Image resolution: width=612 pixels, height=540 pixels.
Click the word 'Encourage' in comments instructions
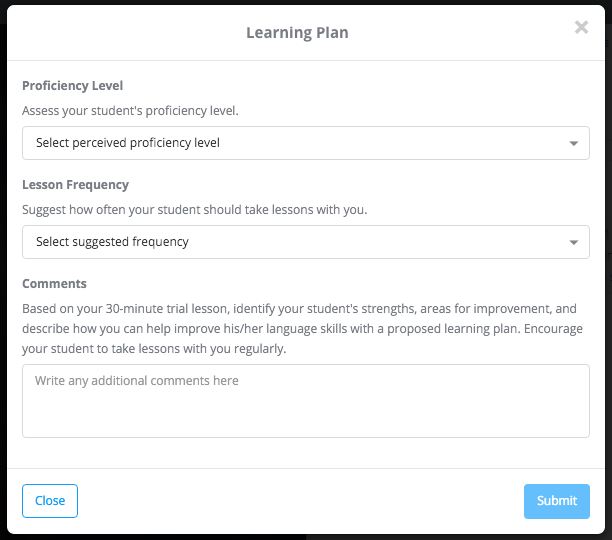point(553,329)
